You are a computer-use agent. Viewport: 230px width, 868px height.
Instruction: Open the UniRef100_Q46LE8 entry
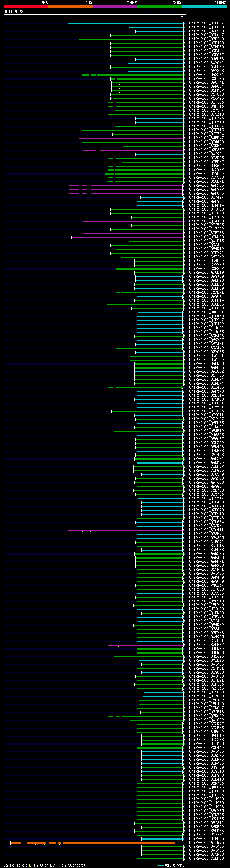point(206,59)
